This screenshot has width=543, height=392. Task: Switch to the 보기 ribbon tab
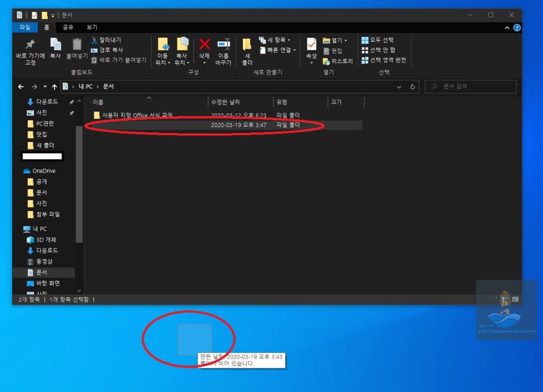pos(92,28)
